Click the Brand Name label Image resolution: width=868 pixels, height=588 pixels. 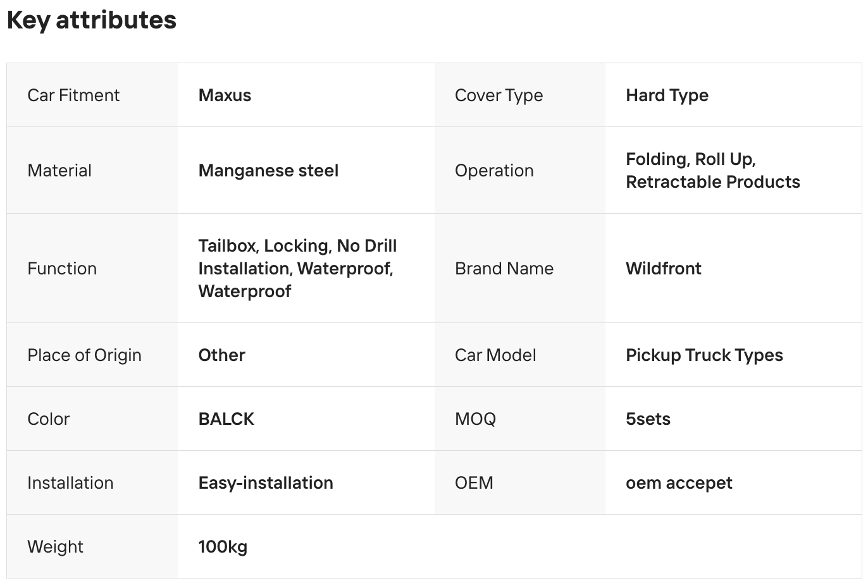pyautogui.click(x=504, y=269)
